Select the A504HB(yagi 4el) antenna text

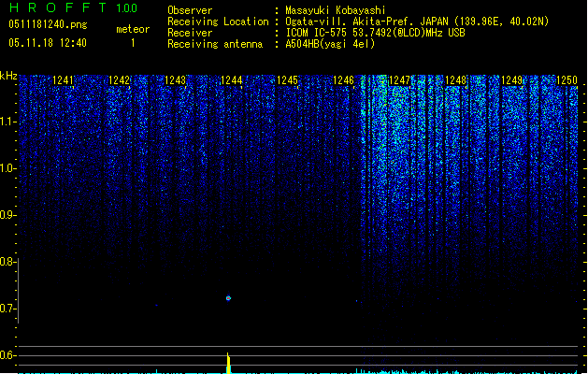(330, 44)
